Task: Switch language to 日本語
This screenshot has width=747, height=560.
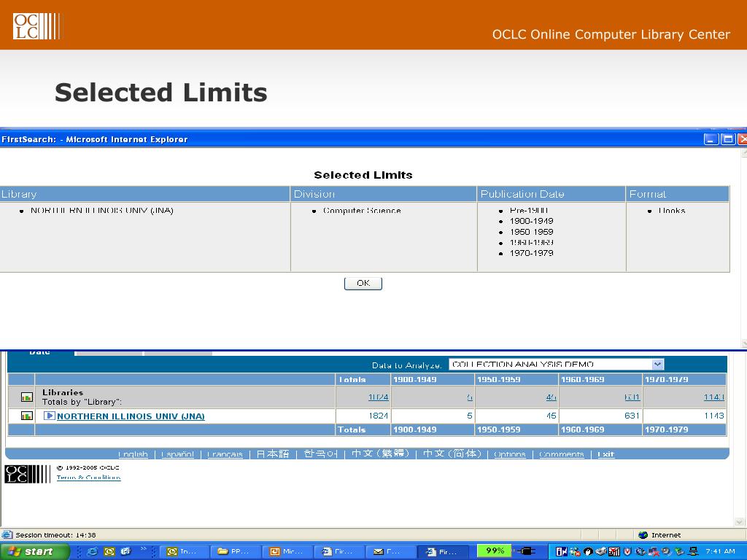Action: 273,454
